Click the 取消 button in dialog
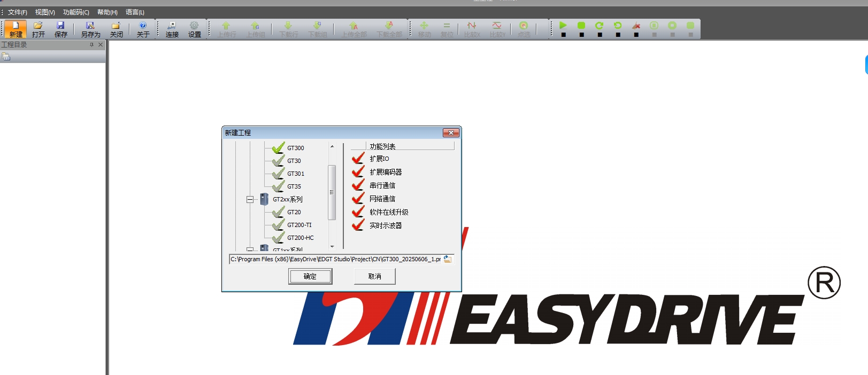Screen dimensions: 868x375 tap(374, 276)
